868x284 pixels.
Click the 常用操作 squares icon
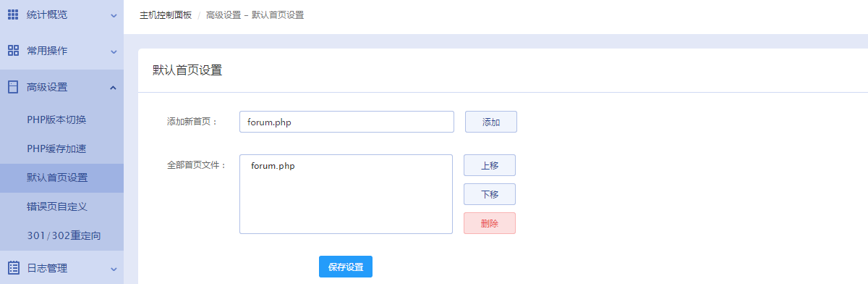click(13, 51)
